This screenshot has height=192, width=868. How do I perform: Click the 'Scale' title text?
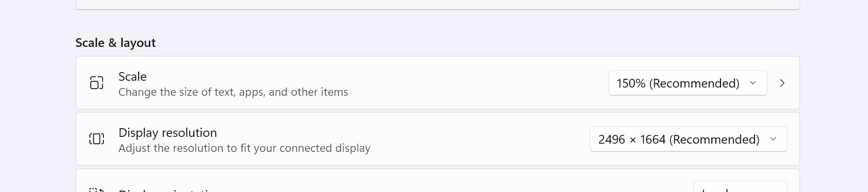(x=132, y=76)
